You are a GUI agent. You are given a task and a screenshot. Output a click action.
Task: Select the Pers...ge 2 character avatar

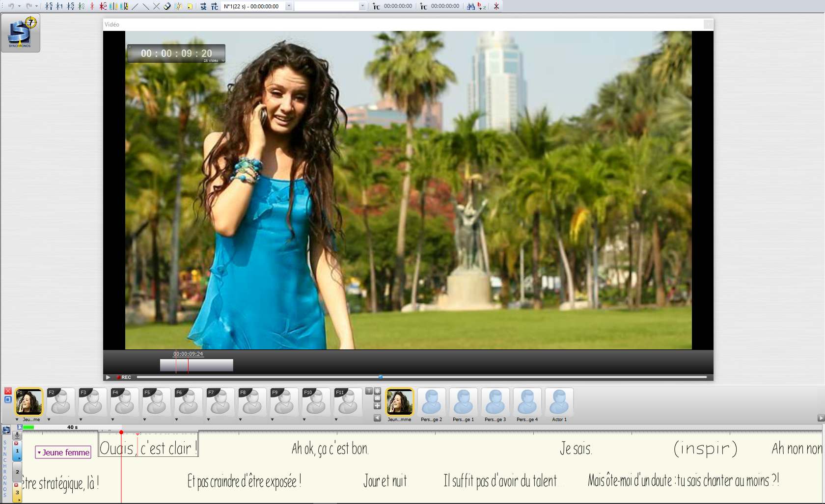click(432, 402)
